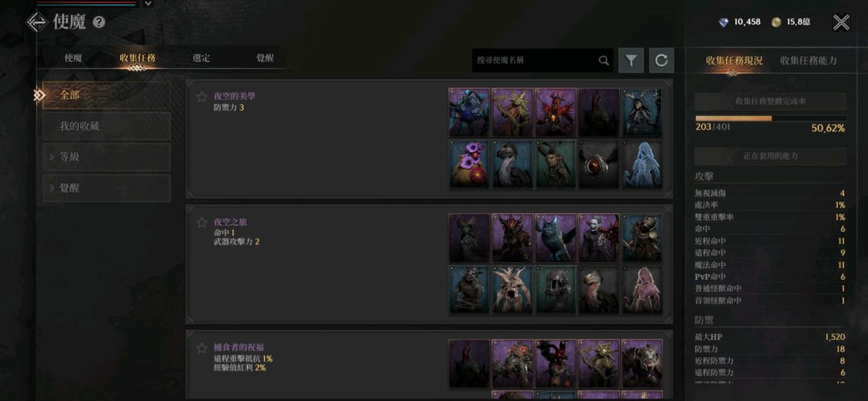Switch to the 收集任務能力 tab
The width and height of the screenshot is (868, 401).
click(x=808, y=60)
